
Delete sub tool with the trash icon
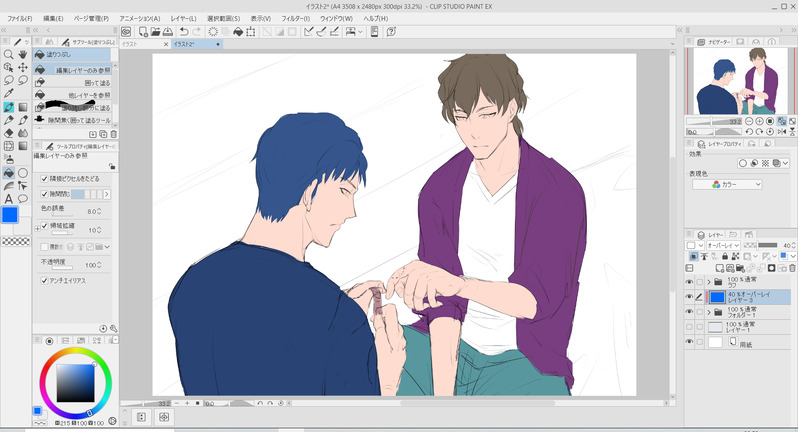coord(113,134)
